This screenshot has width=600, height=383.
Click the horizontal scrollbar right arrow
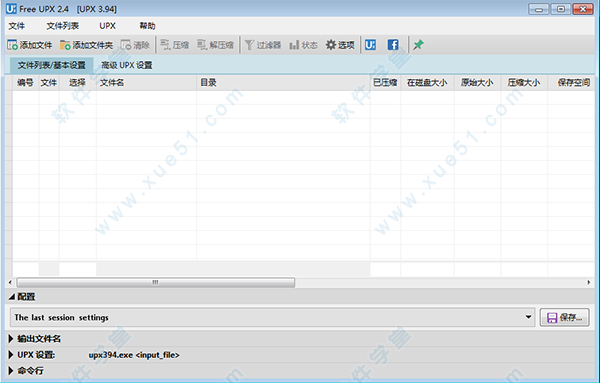coord(589,283)
